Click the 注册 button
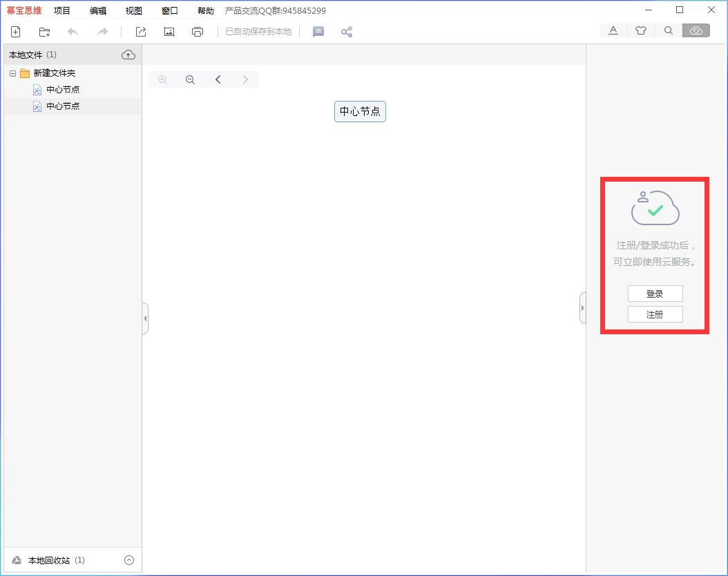This screenshot has height=576, width=728. (x=655, y=314)
